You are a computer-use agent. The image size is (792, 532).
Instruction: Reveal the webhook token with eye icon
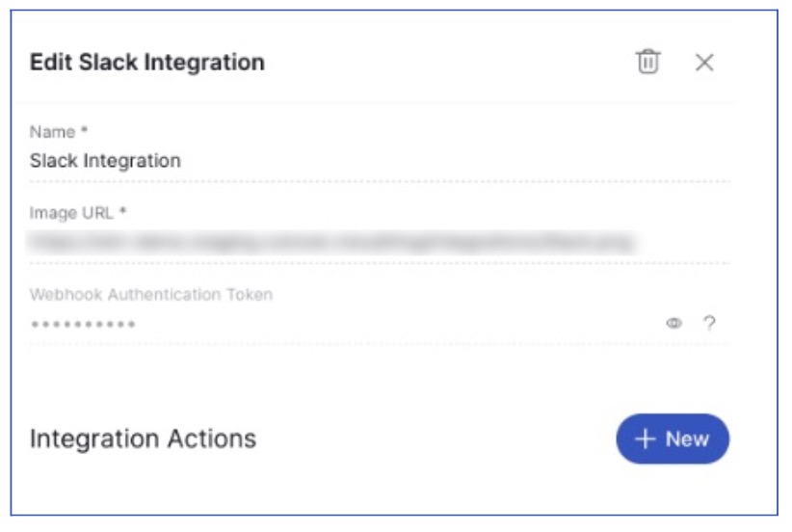point(673,323)
